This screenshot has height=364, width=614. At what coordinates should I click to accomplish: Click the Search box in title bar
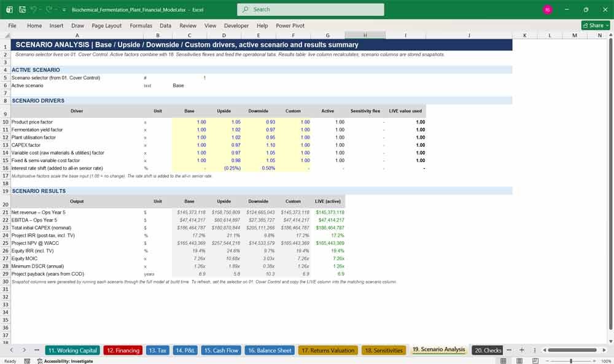tap(311, 9)
